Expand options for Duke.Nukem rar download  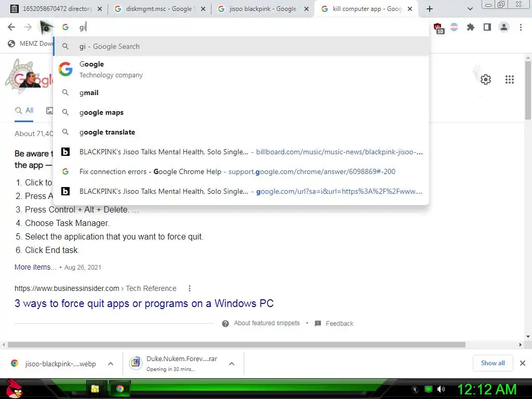point(232,364)
